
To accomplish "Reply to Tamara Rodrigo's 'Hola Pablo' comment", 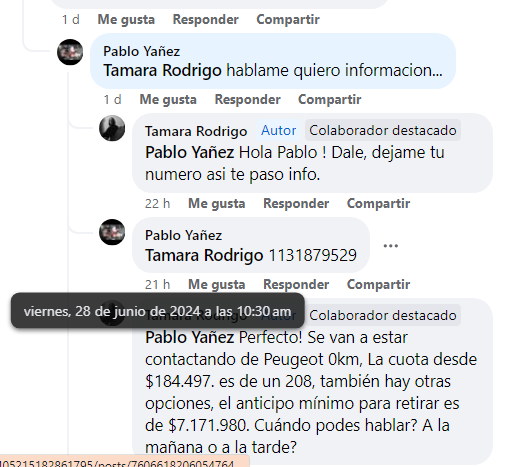I will (x=296, y=203).
